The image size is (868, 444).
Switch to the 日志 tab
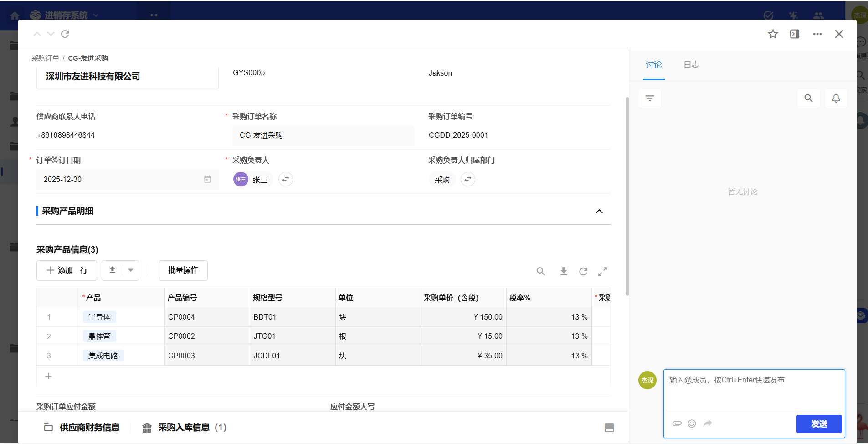(691, 65)
